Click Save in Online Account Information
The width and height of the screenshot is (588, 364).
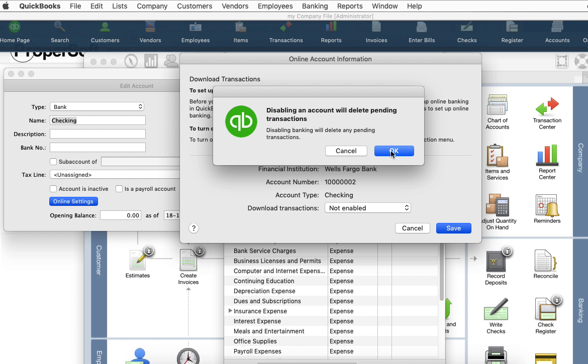coord(453,228)
